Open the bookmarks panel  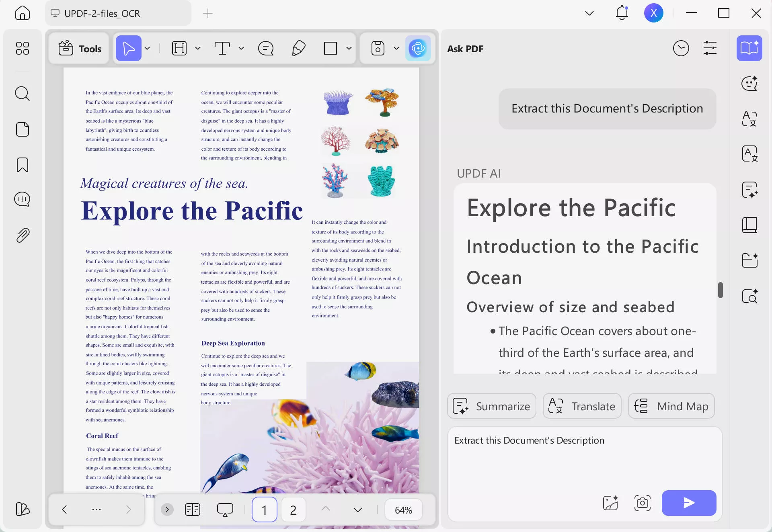click(22, 165)
